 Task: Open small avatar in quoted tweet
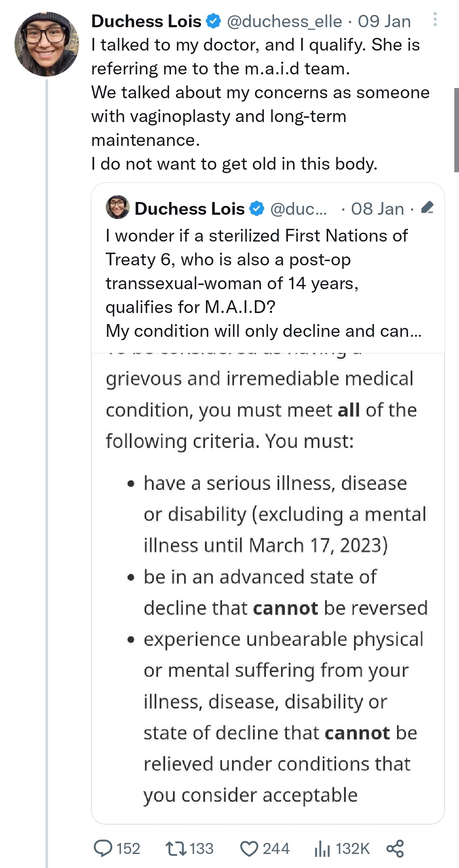[117, 207]
